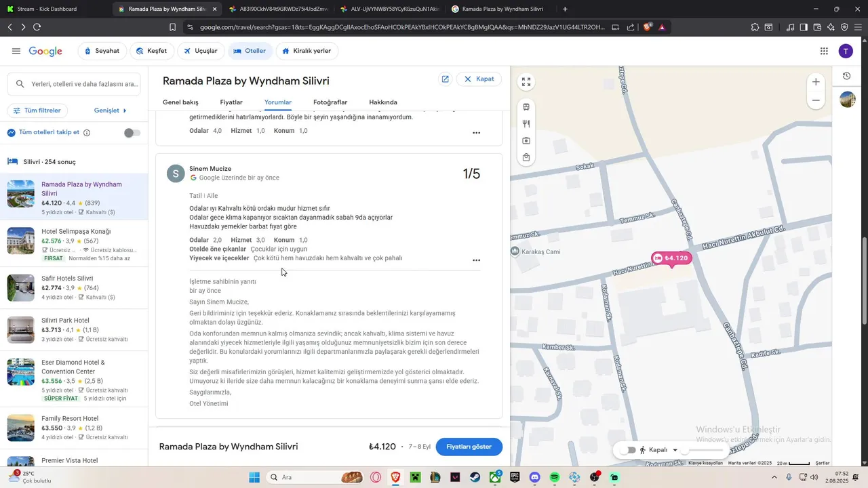868x488 pixels.
Task: Toggle the Tüm otelleri takip et switch
Action: 132,133
